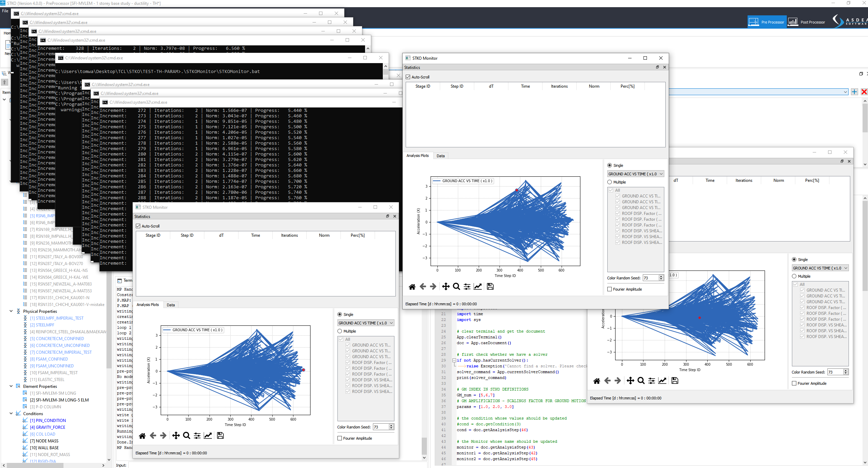
Task: Select [2] SFI-MVLEM-3M LONG-5 ELM tree item
Action: [59, 400]
